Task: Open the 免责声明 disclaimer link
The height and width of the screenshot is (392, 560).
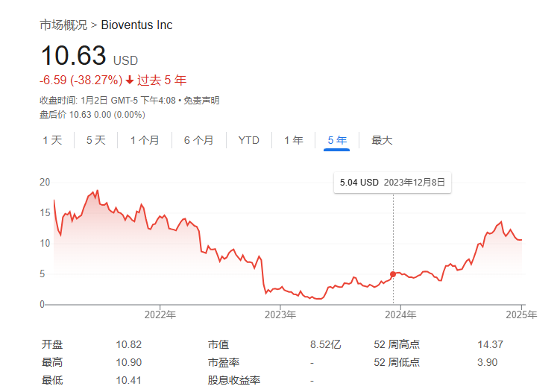Action: (x=201, y=101)
